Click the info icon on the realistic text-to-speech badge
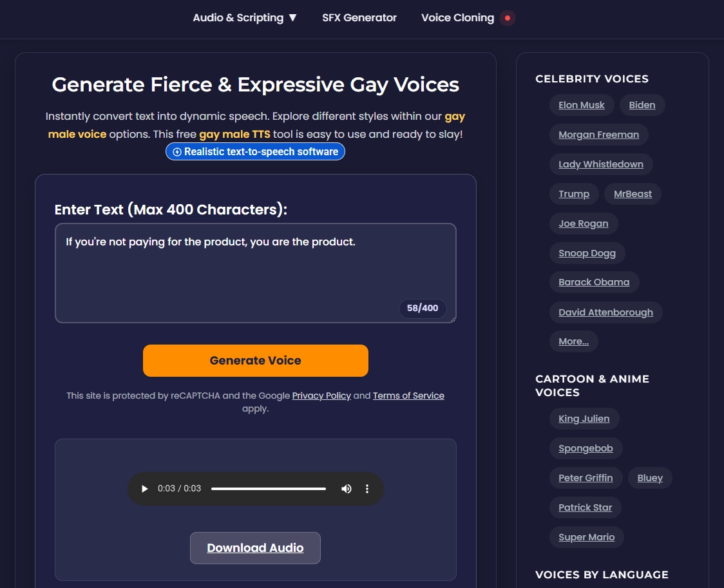This screenshot has height=588, width=724. (176, 151)
